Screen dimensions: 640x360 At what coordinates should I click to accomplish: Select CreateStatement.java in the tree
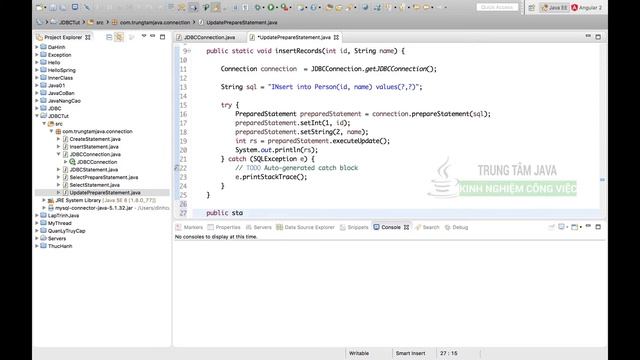[95, 139]
